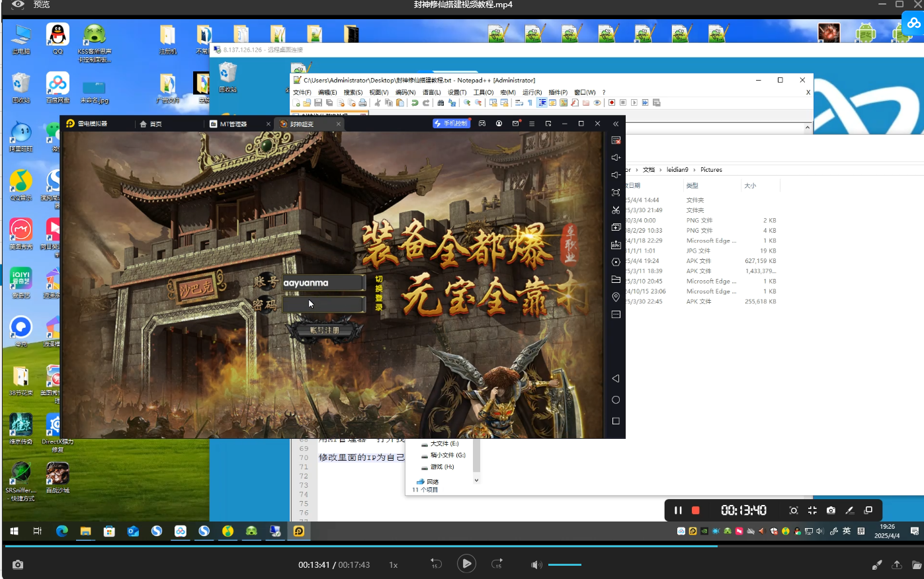Click the emulator's Android back triangle button
This screenshot has height=579, width=924.
pos(616,379)
